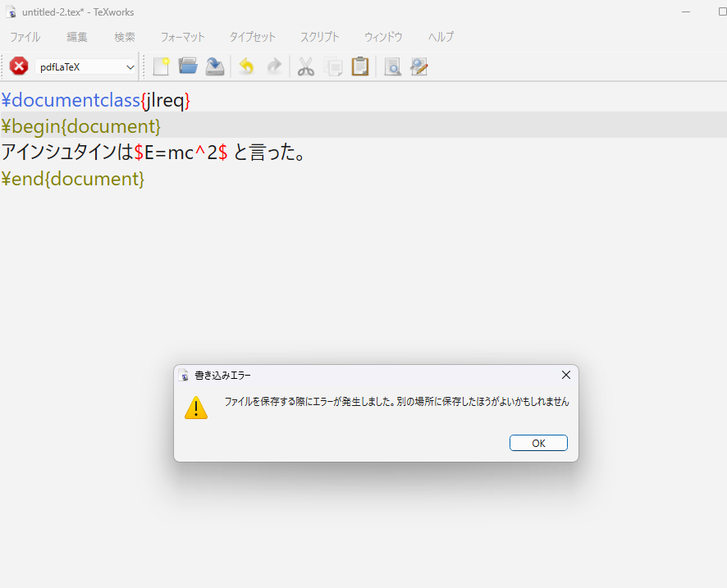This screenshot has height=588, width=727.
Task: Click the Open file folder icon
Action: (x=188, y=66)
